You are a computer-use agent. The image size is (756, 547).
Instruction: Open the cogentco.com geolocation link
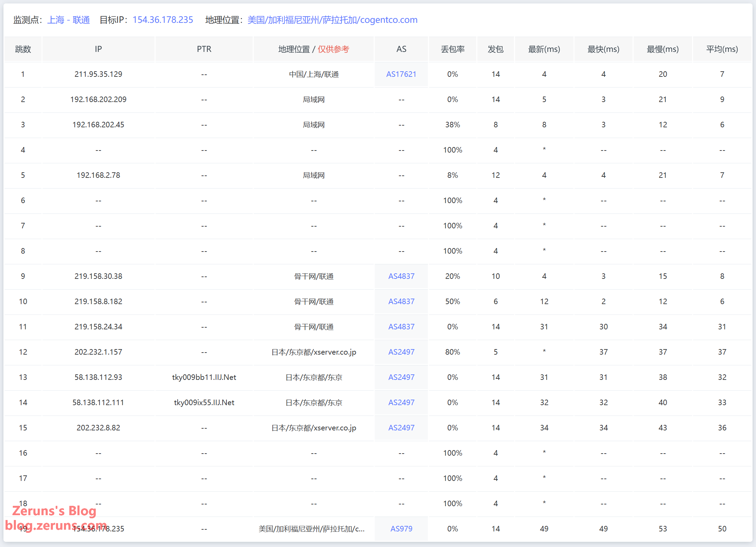332,20
